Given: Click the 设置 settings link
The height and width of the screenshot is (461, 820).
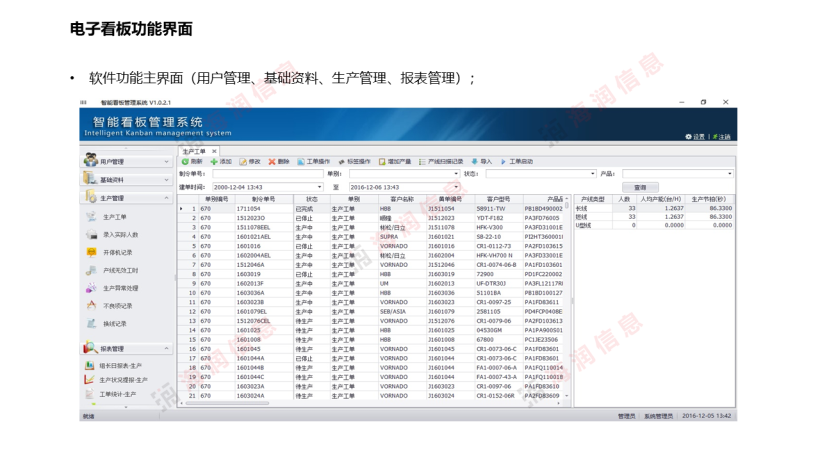Looking at the screenshot, I should [696, 137].
